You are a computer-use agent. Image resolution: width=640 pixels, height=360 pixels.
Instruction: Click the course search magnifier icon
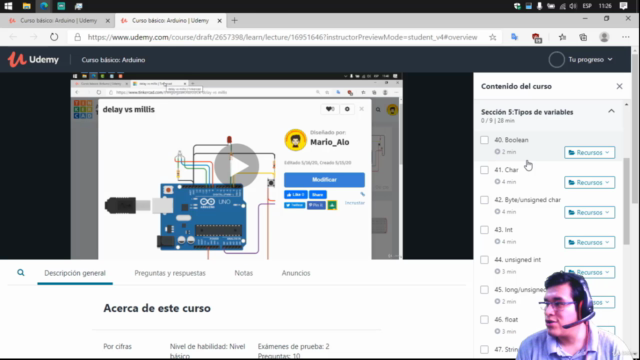20,273
